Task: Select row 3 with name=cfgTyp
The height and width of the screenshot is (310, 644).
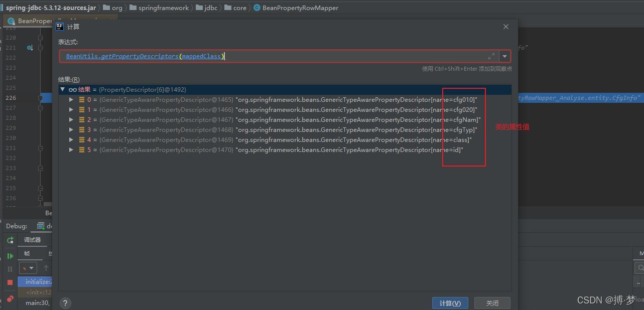Action: point(285,130)
